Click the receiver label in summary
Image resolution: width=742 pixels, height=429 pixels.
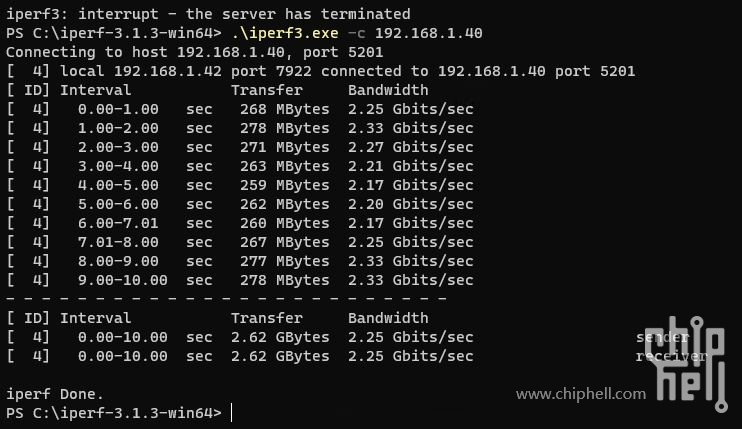click(x=671, y=356)
